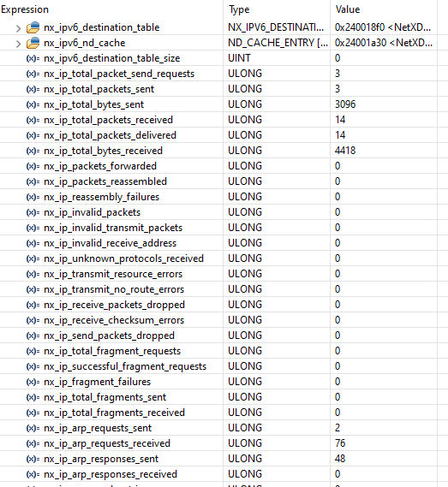This screenshot has height=487, width=448.
Task: Click variable icon beside nx_ip_reassembly_failures
Action: (x=33, y=197)
